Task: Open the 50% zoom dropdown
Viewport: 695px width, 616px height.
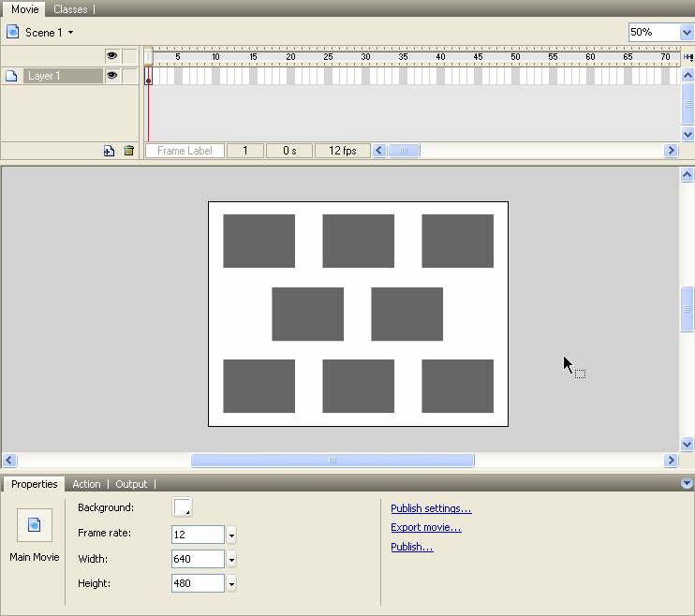Action: click(687, 33)
